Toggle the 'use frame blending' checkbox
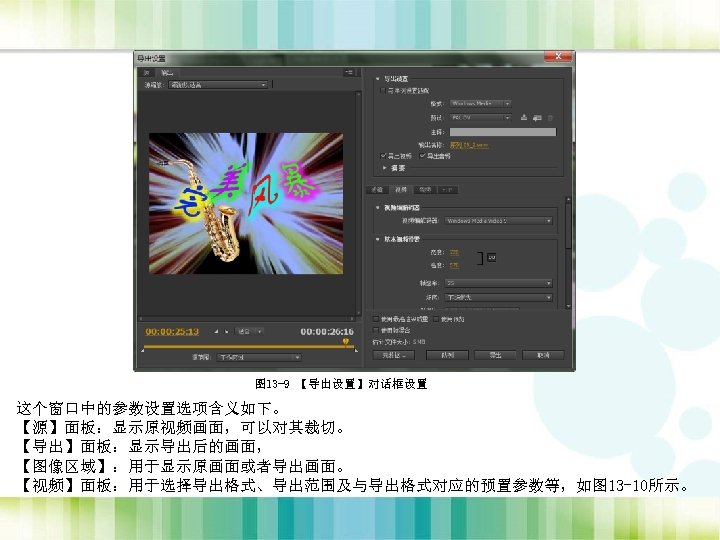 (376, 330)
